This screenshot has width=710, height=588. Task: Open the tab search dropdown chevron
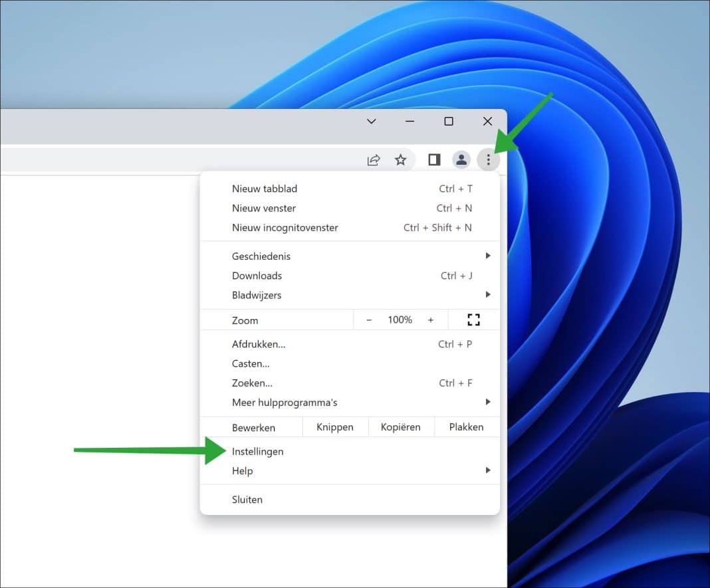371,121
